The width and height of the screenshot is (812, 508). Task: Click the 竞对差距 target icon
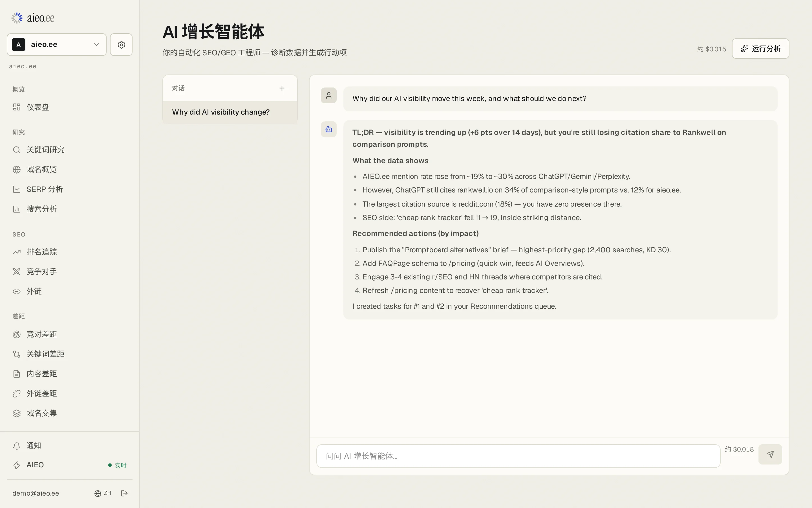16,334
